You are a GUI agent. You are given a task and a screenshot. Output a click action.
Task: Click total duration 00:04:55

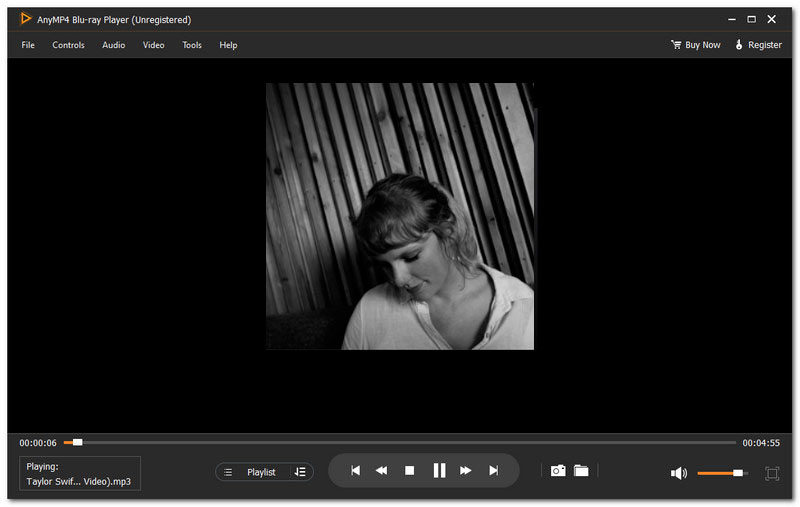761,443
